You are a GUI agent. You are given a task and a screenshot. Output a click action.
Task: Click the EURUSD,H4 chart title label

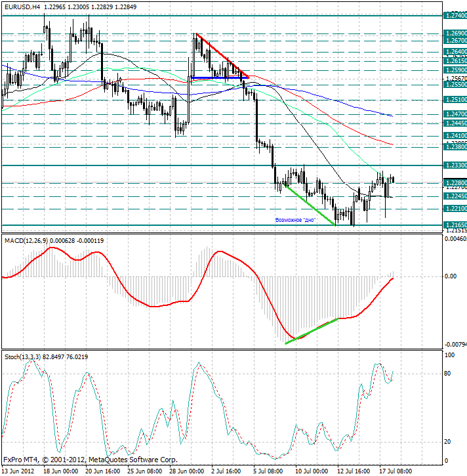point(22,7)
